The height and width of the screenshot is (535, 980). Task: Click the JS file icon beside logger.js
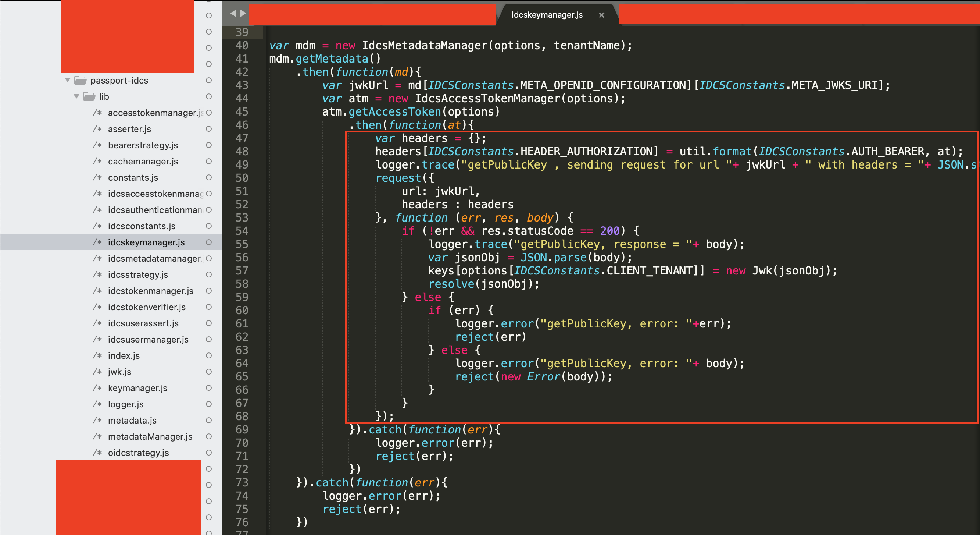click(98, 404)
